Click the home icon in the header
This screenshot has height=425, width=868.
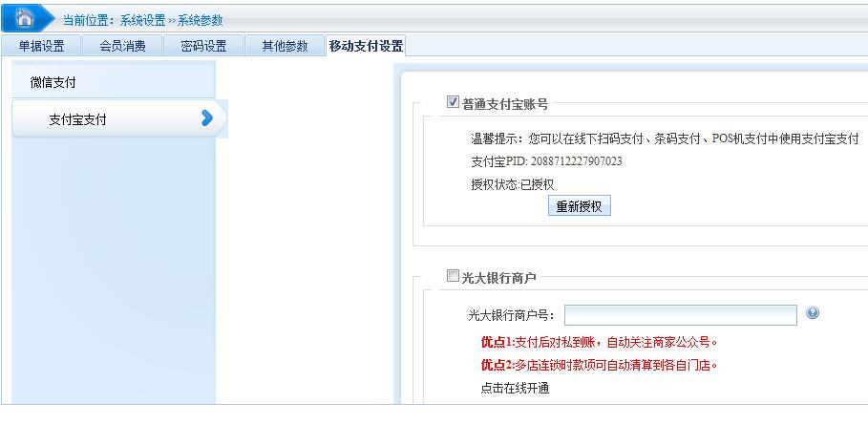tap(26, 18)
